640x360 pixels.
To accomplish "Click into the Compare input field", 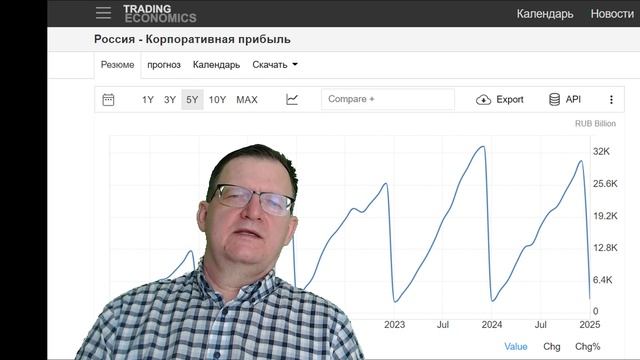I will 388,99.
